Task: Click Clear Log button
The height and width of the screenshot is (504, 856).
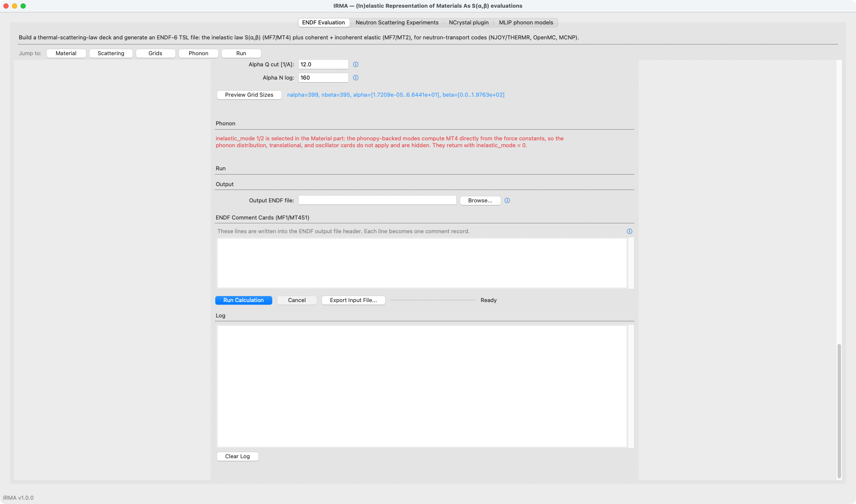Action: (238, 457)
